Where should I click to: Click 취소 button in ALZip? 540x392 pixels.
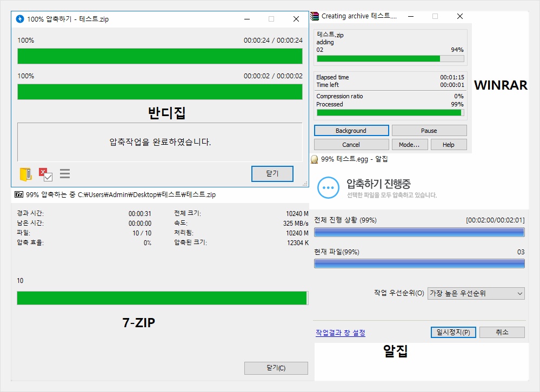click(x=502, y=332)
